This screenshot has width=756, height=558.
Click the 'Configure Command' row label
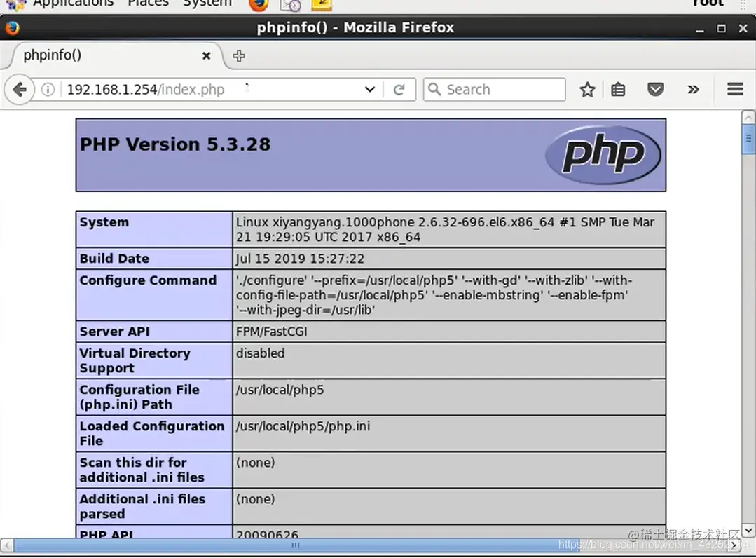tap(148, 280)
